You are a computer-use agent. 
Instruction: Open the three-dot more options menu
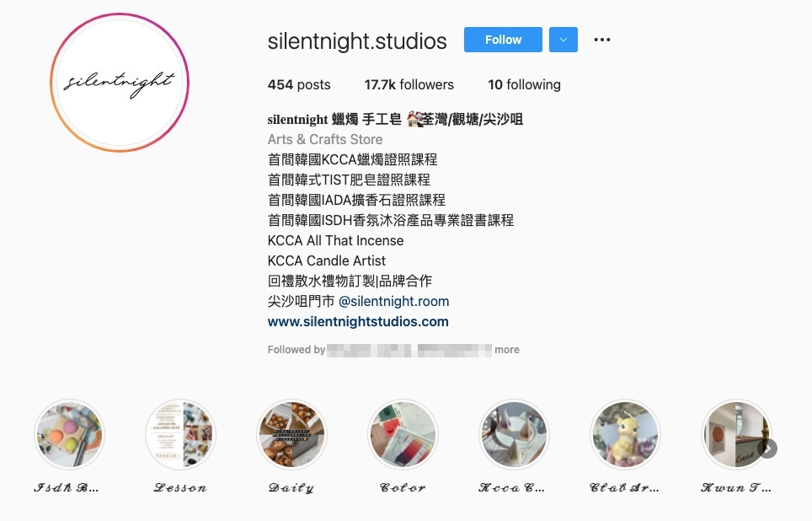pyautogui.click(x=601, y=40)
